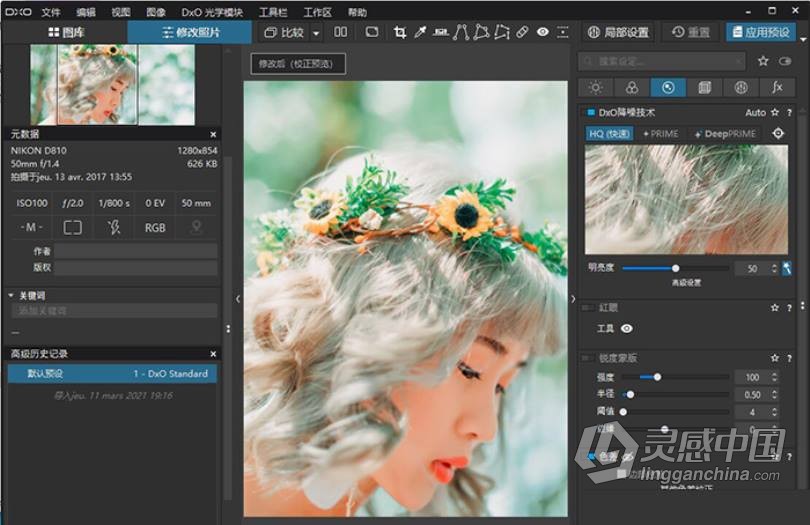The height and width of the screenshot is (525, 810).
Task: Open the fx effects palette
Action: [777, 88]
